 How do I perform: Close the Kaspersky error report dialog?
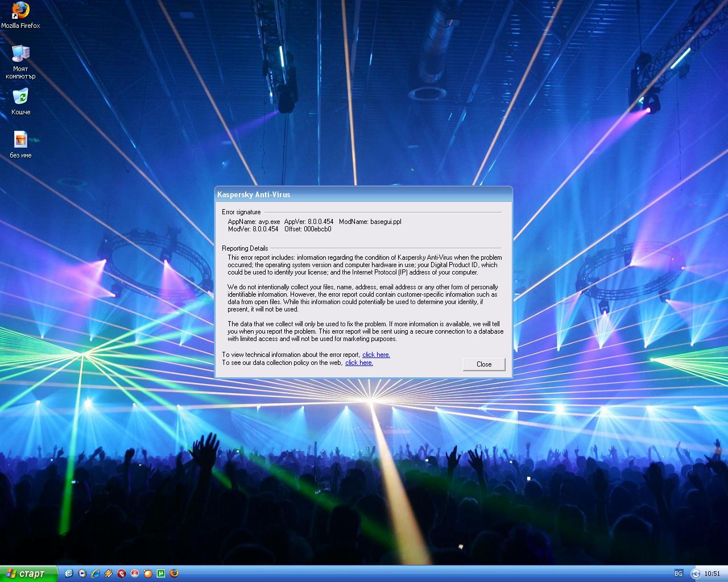coord(484,364)
